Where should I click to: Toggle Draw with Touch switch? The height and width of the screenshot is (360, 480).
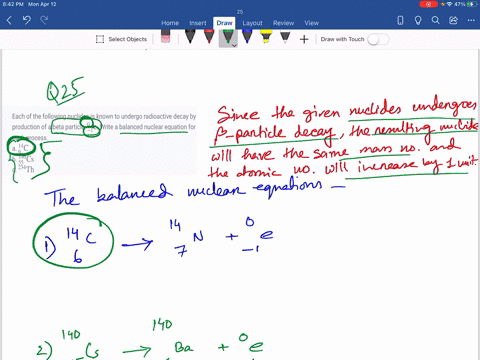pos(378,39)
